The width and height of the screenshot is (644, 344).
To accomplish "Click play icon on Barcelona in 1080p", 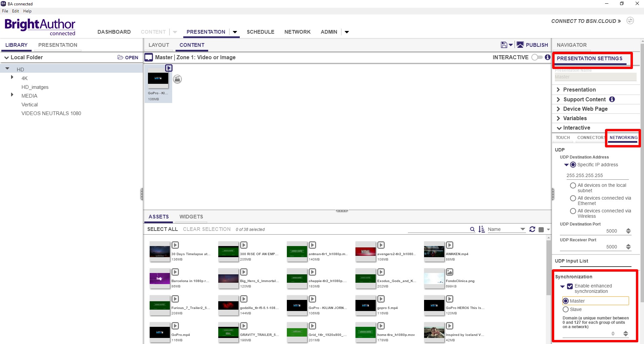I will coord(175,272).
